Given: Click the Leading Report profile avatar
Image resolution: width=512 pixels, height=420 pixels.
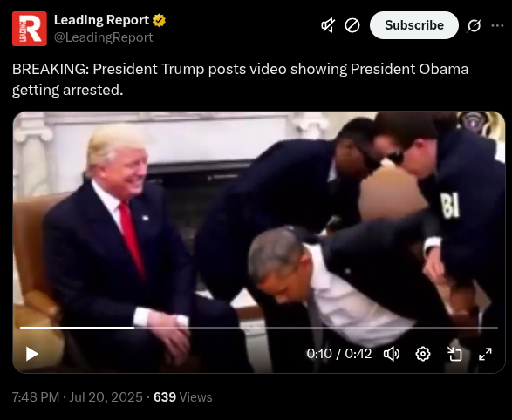Looking at the screenshot, I should [30, 29].
